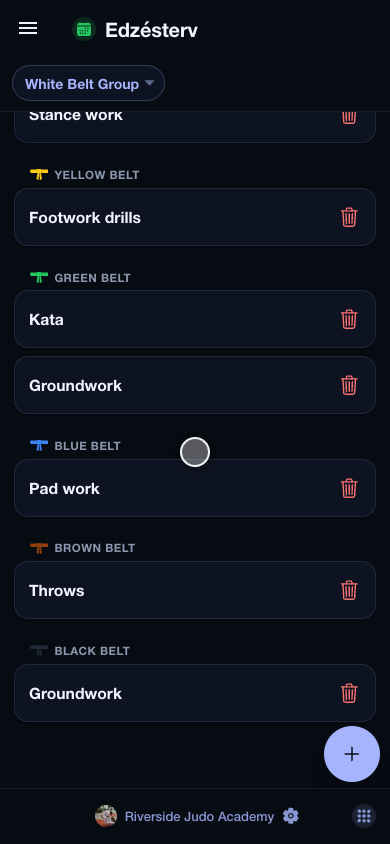Click the dropdown arrow next to White Belt Group
This screenshot has width=390, height=844.
pos(150,83)
